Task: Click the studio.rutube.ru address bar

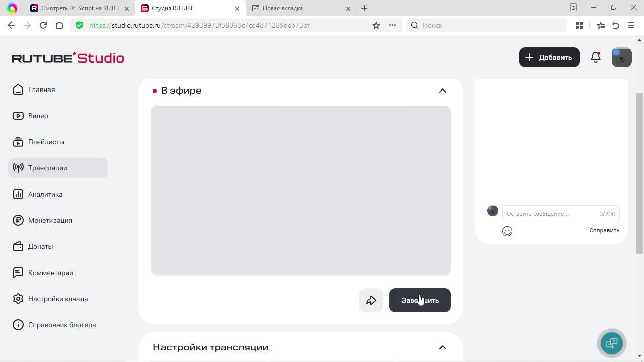Action: point(199,25)
